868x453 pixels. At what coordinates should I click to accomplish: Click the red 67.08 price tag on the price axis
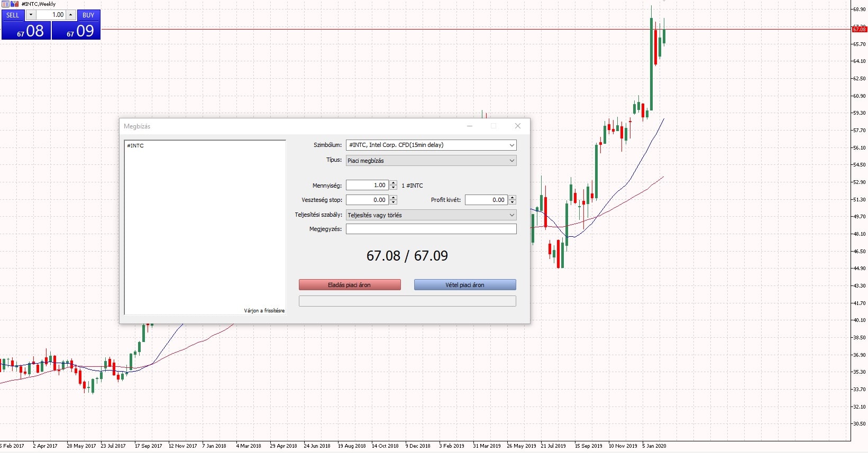(x=859, y=29)
